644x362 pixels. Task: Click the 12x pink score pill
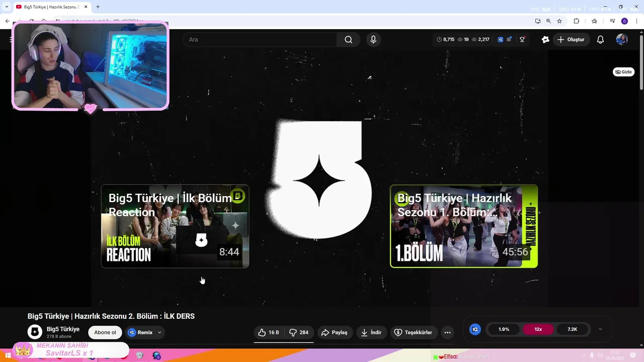coord(538,329)
